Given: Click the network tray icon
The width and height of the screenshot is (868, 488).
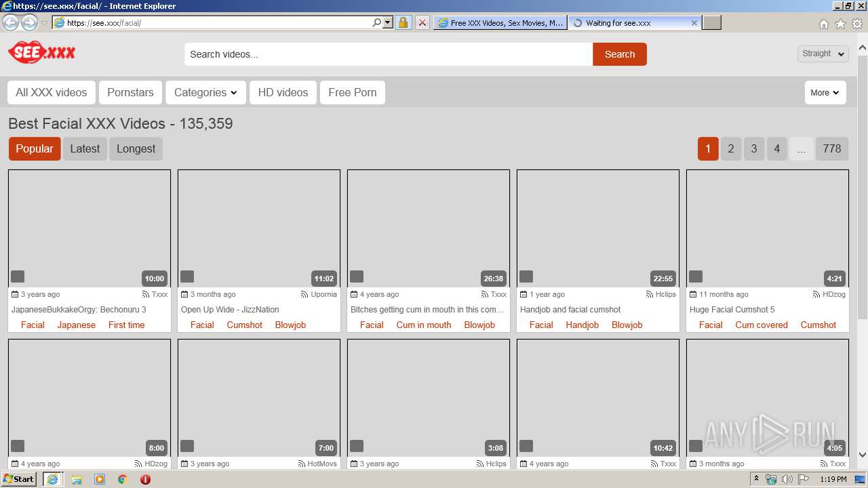Looking at the screenshot, I should (x=771, y=479).
